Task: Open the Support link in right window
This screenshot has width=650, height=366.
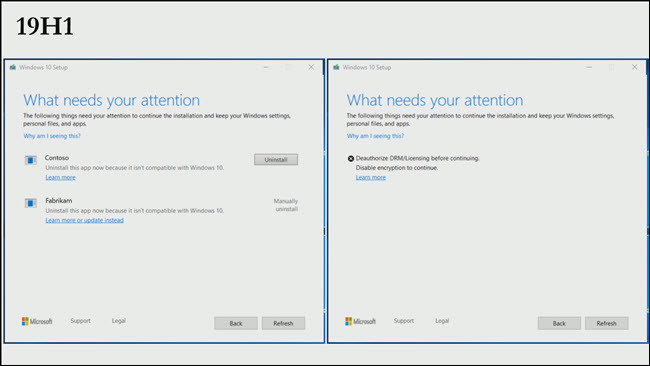Action: [404, 321]
